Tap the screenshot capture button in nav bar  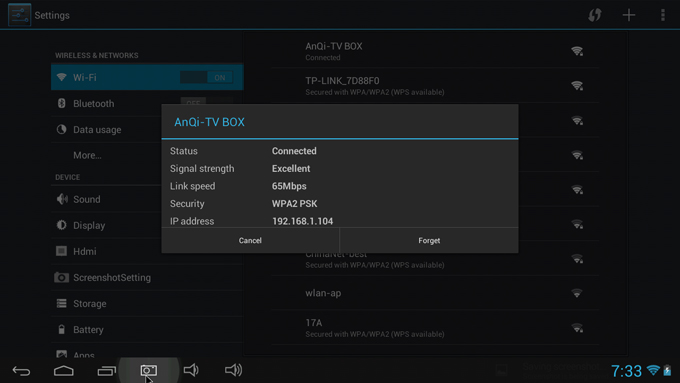149,370
